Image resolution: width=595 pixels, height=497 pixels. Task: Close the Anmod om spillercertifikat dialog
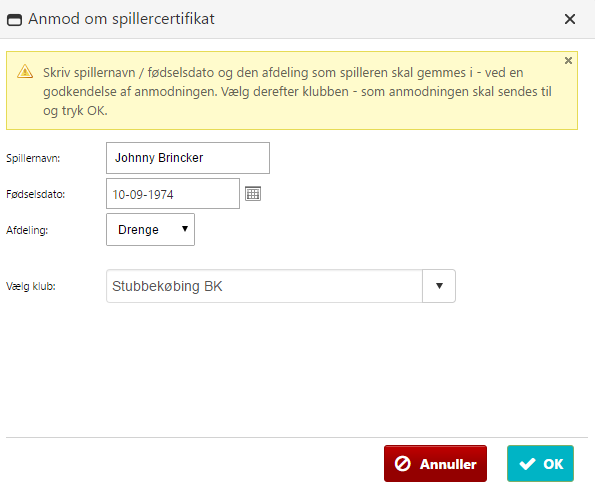coord(570,19)
